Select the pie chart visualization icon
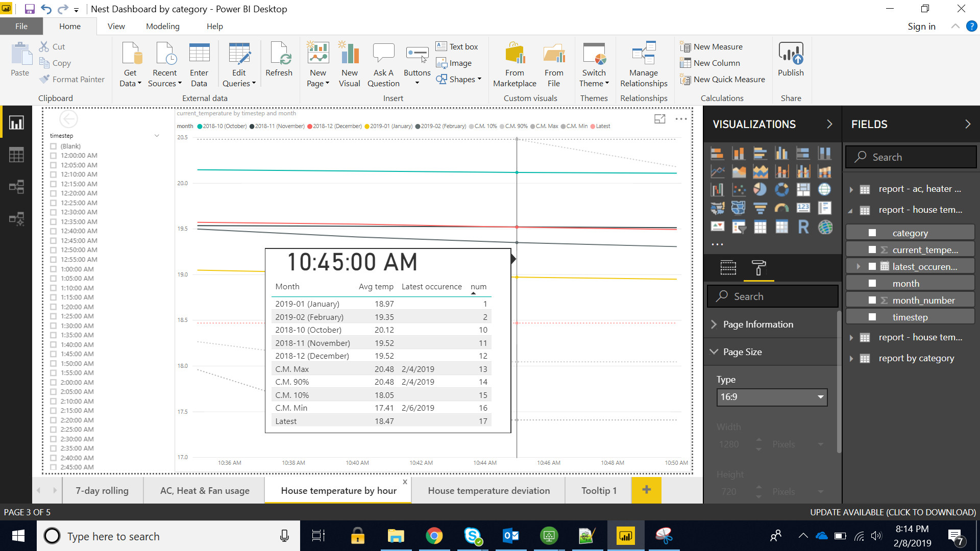The height and width of the screenshot is (551, 980). coord(760,189)
